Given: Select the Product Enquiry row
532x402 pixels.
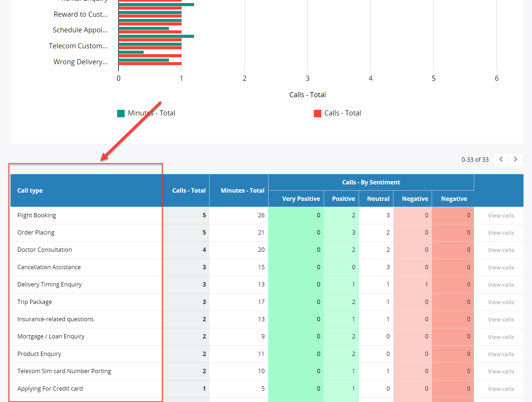Looking at the screenshot, I should [x=267, y=354].
